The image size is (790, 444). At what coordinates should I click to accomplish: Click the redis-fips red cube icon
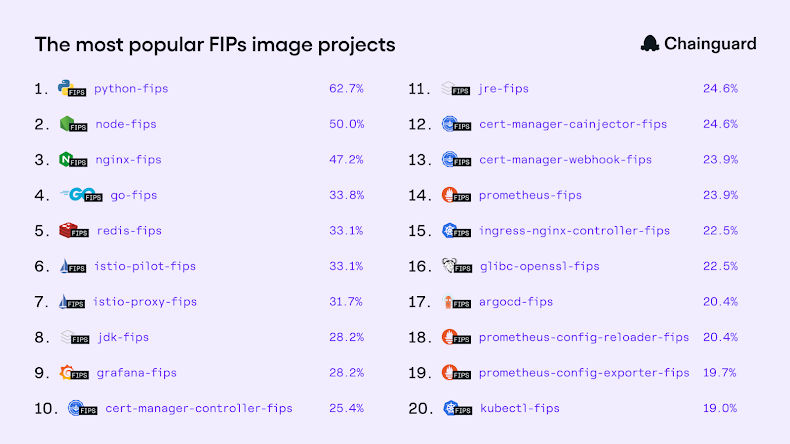tap(68, 231)
